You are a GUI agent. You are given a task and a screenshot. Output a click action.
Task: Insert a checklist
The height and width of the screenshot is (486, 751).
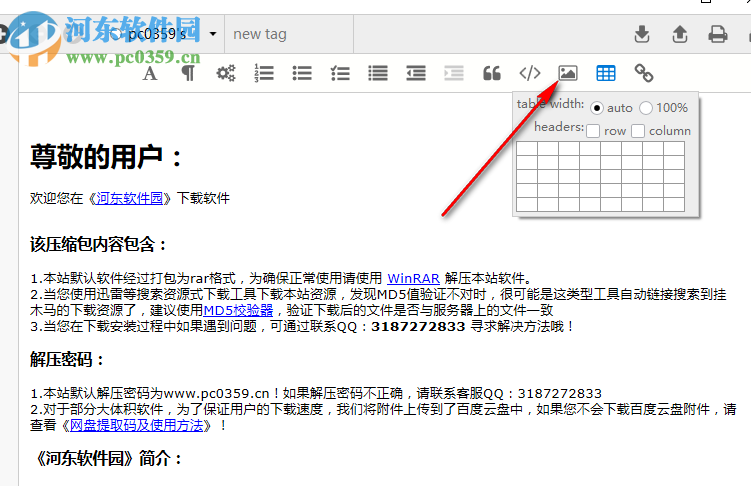pos(340,73)
